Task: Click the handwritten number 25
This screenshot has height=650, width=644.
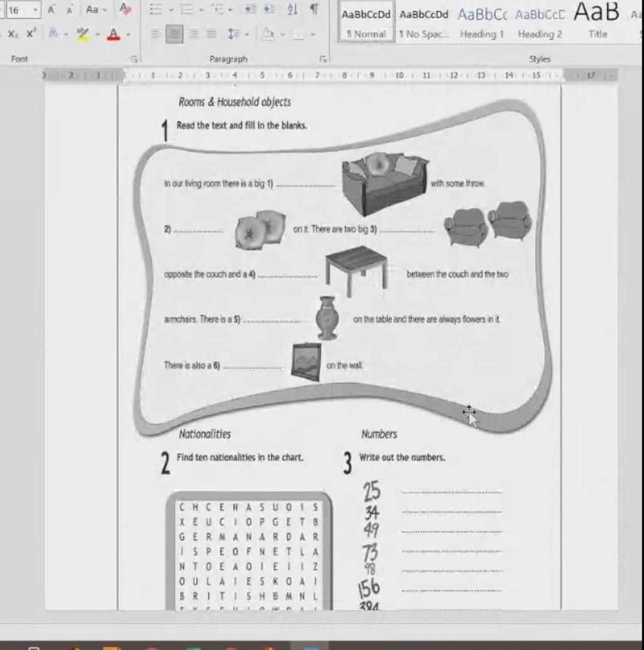Action: (x=371, y=491)
